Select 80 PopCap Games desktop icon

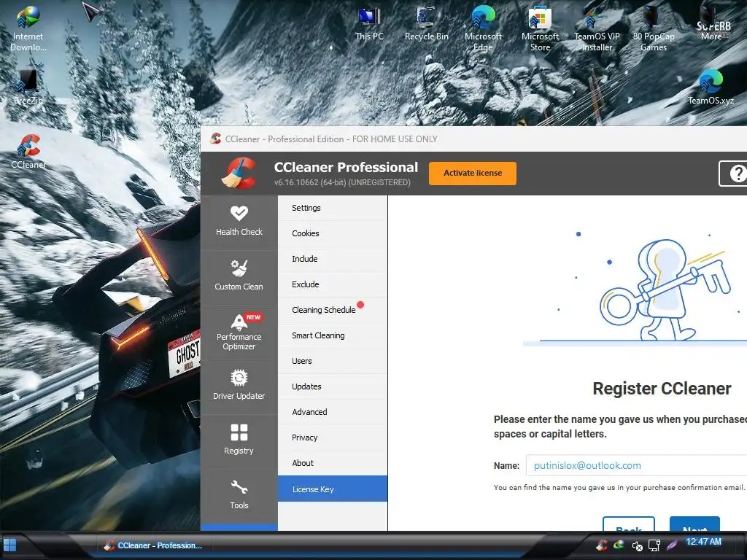[x=654, y=28]
